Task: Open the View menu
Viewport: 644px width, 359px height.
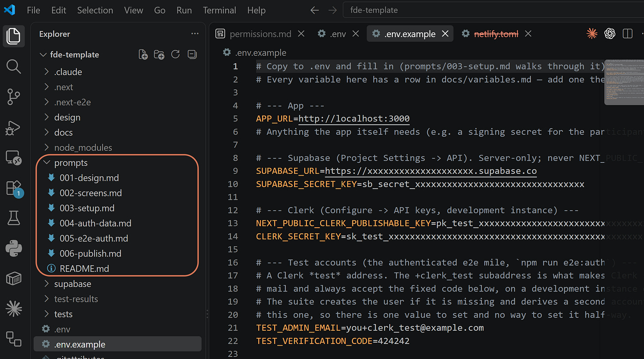Action: [134, 10]
